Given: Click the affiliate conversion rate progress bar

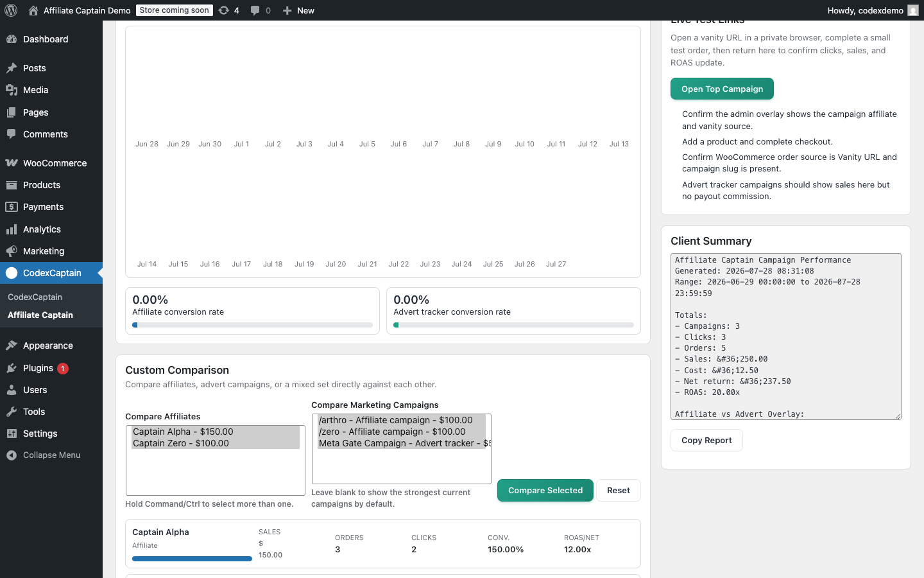Looking at the screenshot, I should point(252,325).
